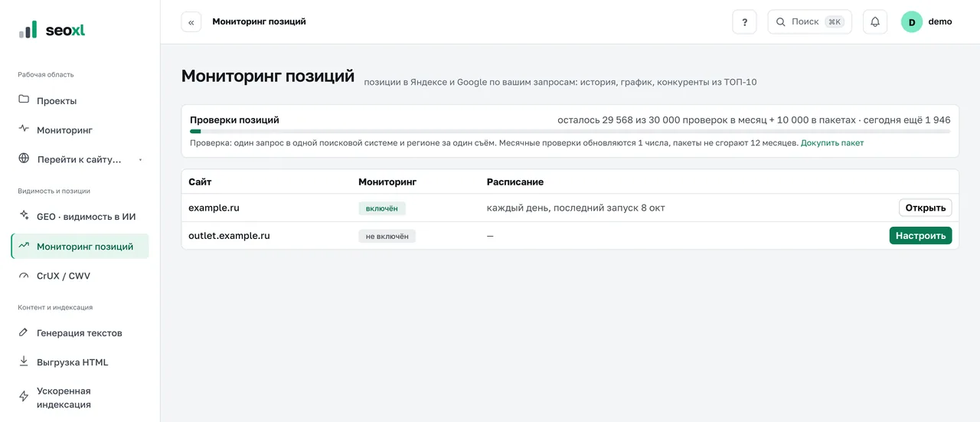The height and width of the screenshot is (422, 980).
Task: Click the position checks progress bar
Action: (x=570, y=131)
